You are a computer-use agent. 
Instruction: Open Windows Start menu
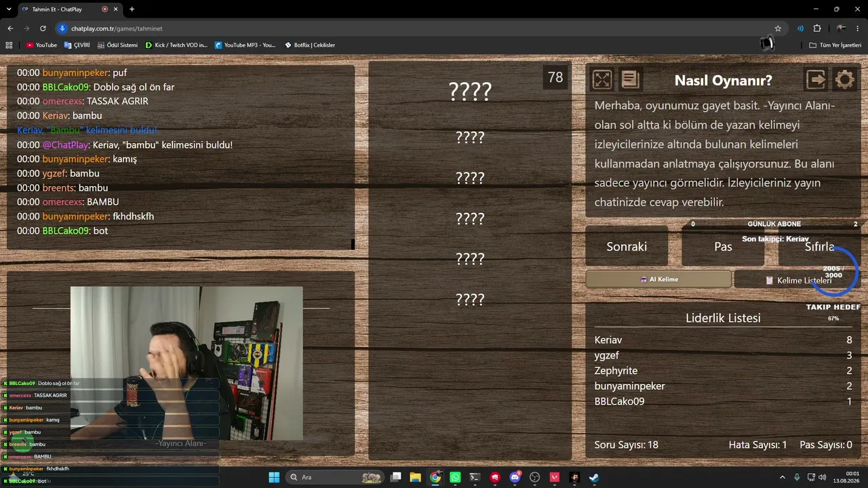(274, 477)
